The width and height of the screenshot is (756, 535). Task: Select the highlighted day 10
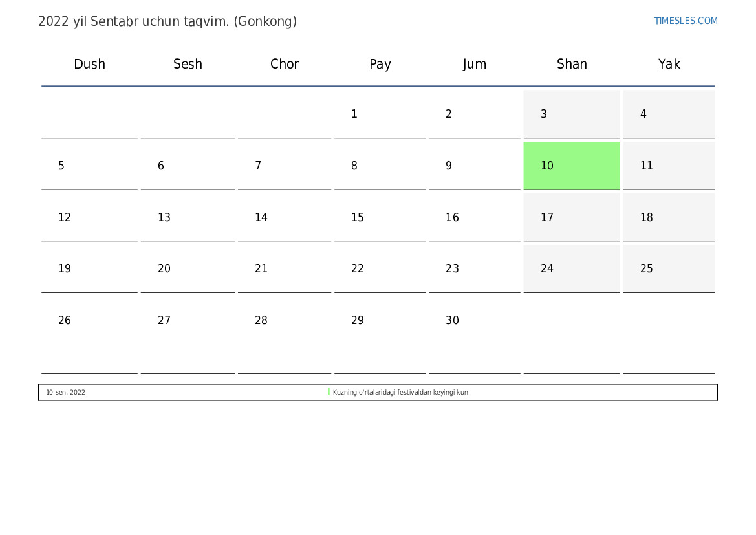(x=571, y=166)
